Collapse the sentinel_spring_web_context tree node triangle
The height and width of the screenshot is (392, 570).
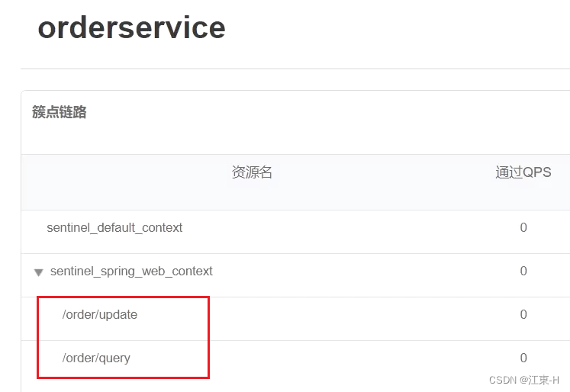38,272
